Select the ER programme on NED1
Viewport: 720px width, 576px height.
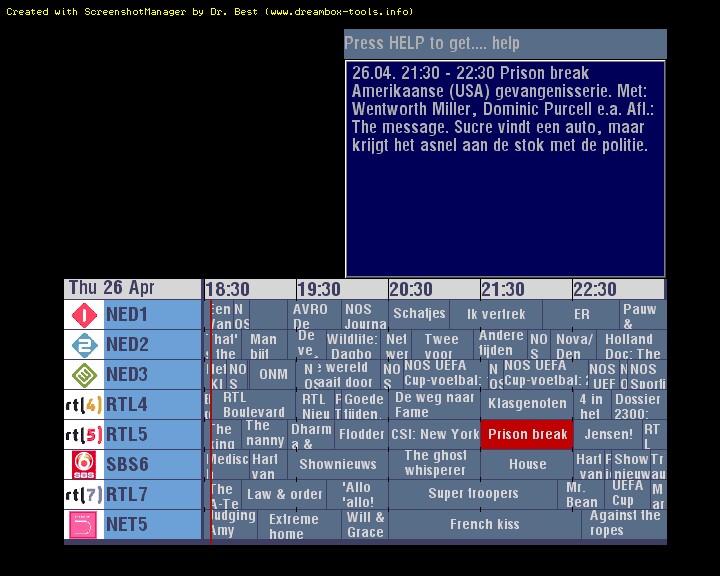click(581, 315)
